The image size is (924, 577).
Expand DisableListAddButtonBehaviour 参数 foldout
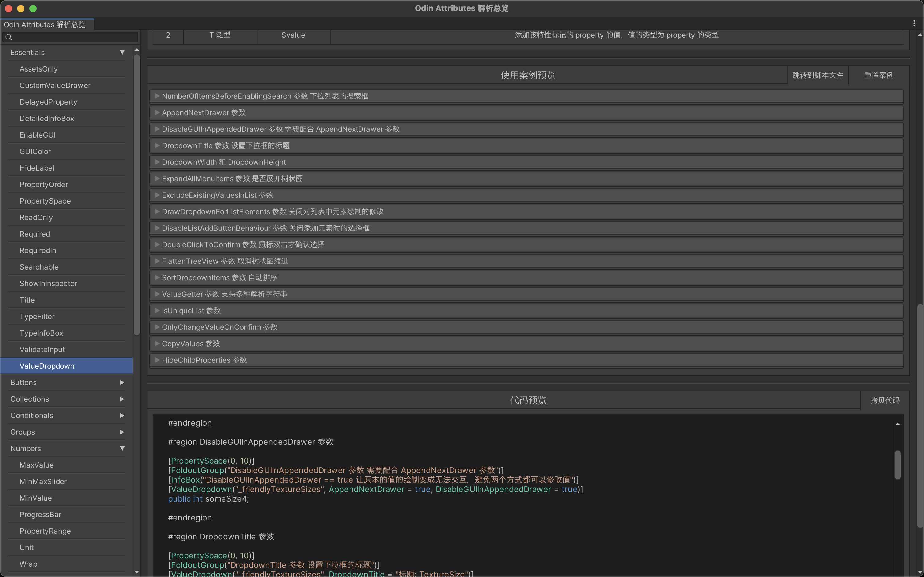tap(526, 228)
